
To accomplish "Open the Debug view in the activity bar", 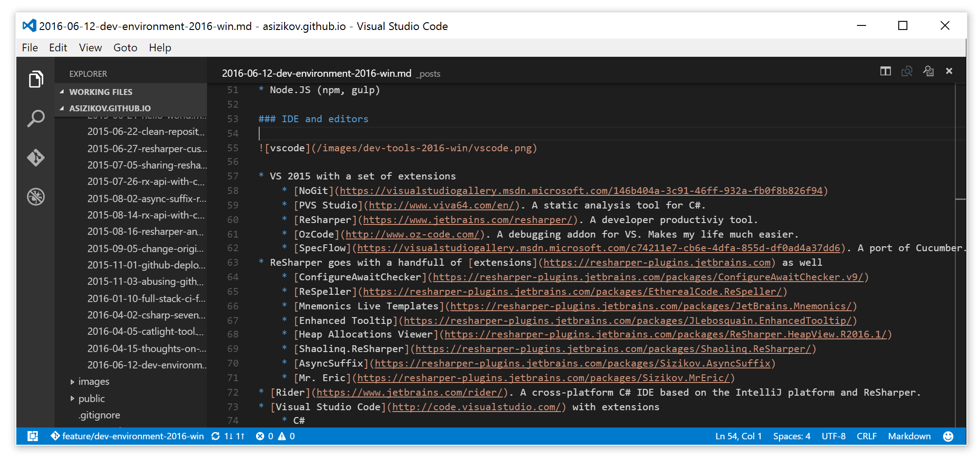I will coord(36,197).
